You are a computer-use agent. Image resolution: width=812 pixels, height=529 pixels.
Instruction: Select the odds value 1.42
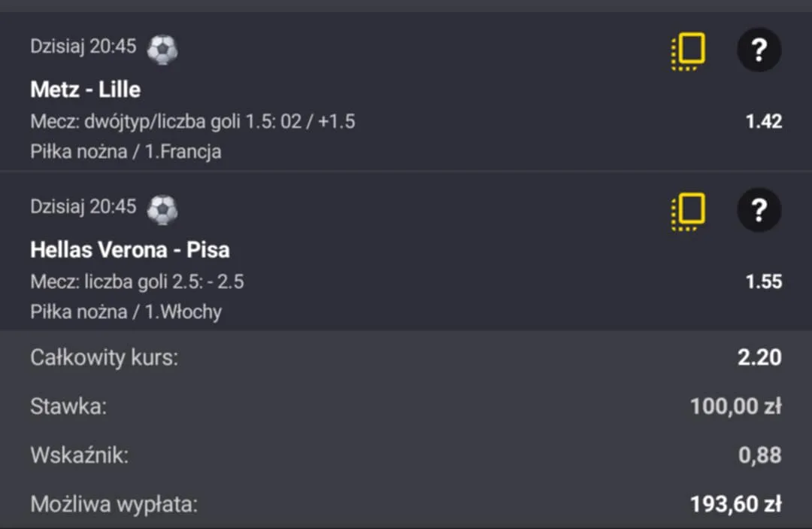(x=764, y=121)
